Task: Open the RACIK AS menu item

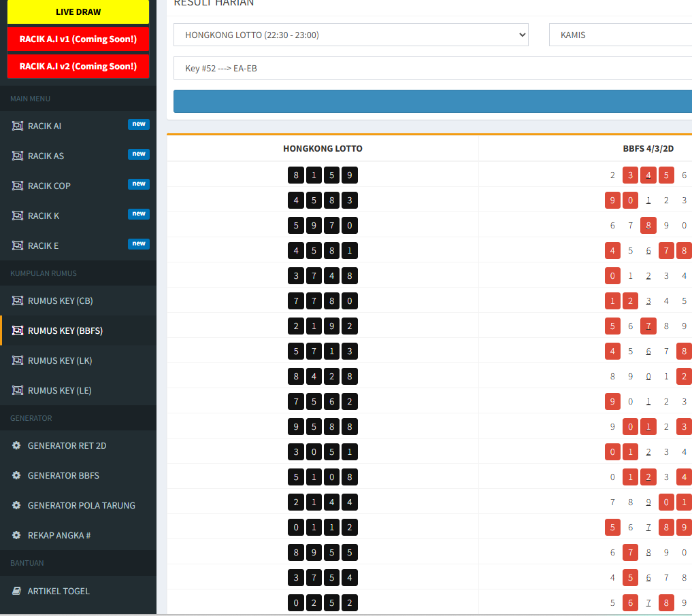Action: (x=78, y=156)
